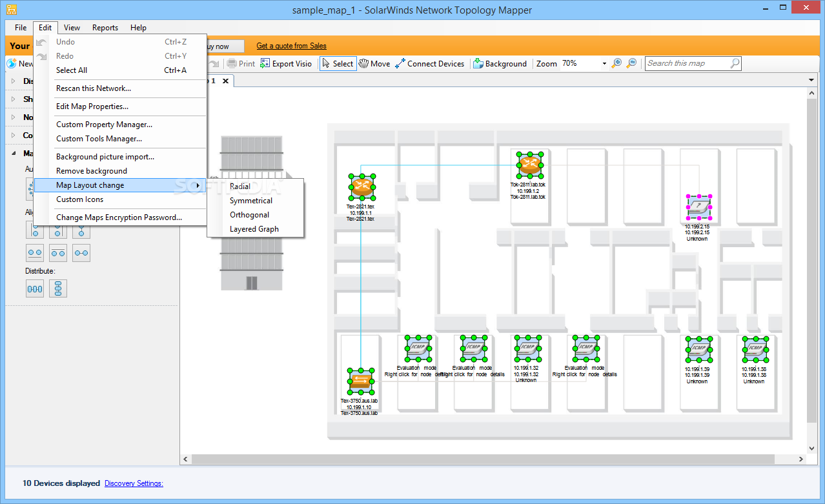This screenshot has width=825, height=504.
Task: Click the '10 Devices displayed' status text
Action: 61,483
